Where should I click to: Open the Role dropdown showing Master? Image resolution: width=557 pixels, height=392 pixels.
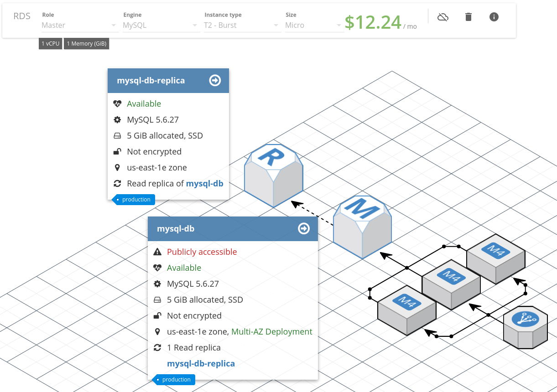click(78, 25)
